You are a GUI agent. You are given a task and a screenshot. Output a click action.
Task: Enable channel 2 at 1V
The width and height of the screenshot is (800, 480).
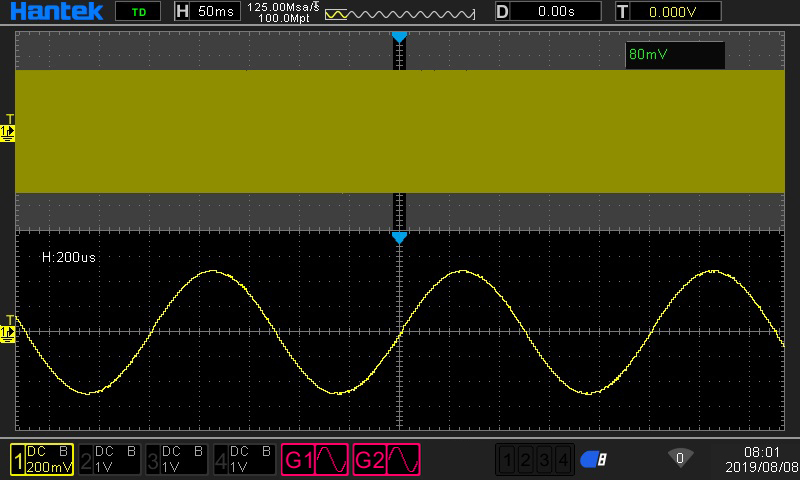(109, 459)
